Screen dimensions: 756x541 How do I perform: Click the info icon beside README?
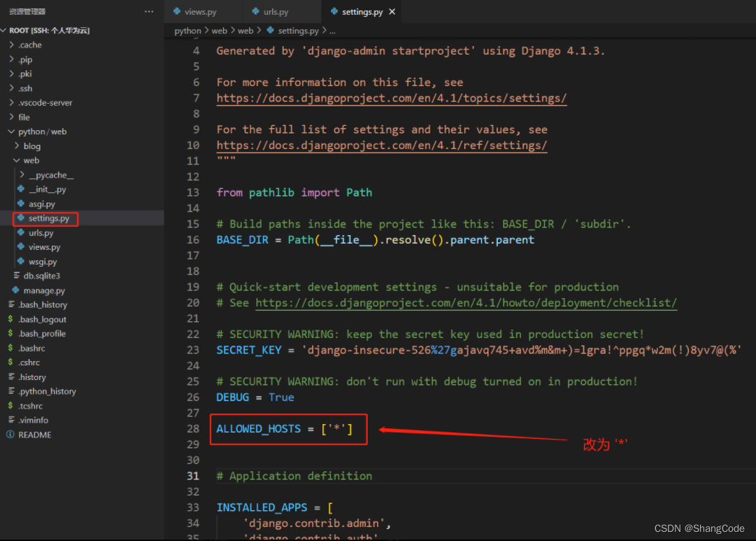[10, 435]
